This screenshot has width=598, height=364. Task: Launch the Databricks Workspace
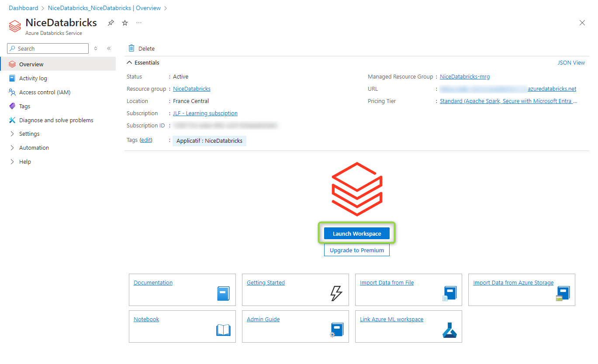coord(357,234)
